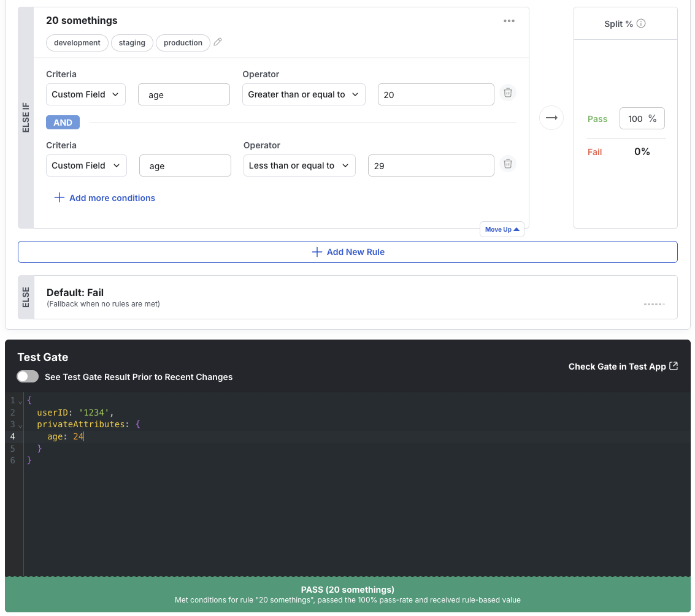Click the external link icon beside Check Gate

[x=674, y=366]
